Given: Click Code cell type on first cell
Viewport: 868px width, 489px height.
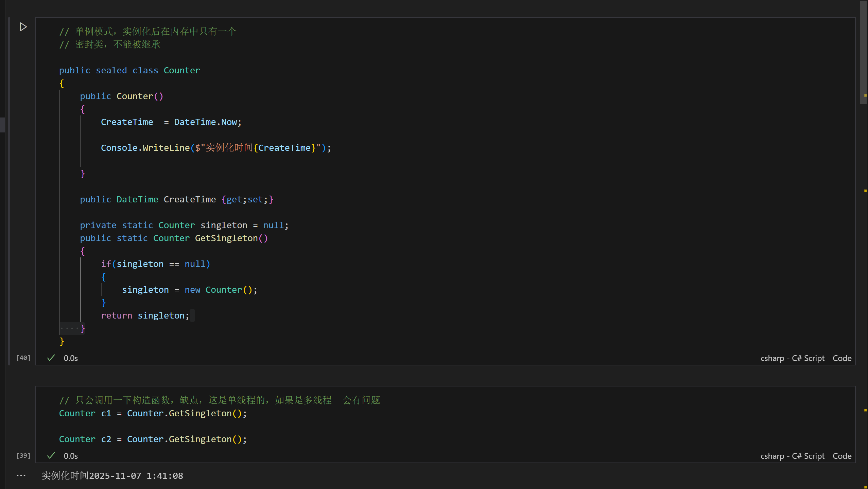Looking at the screenshot, I should tap(842, 358).
